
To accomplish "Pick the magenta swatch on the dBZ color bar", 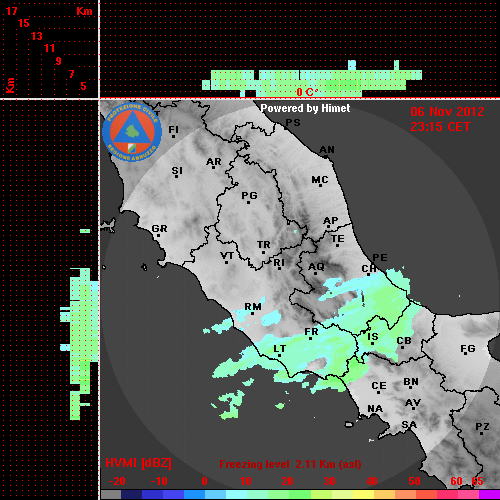I will 489,495.
